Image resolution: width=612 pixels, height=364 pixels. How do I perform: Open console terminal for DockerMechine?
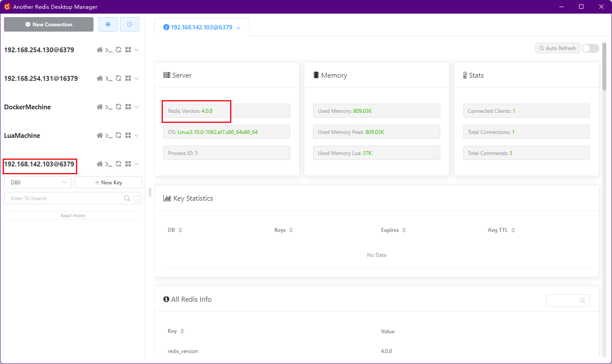pos(109,107)
